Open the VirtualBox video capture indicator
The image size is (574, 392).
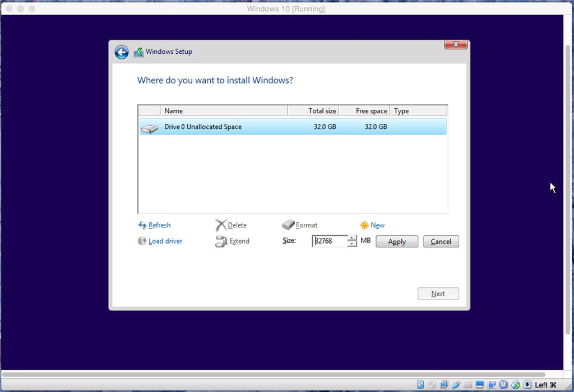tap(492, 384)
